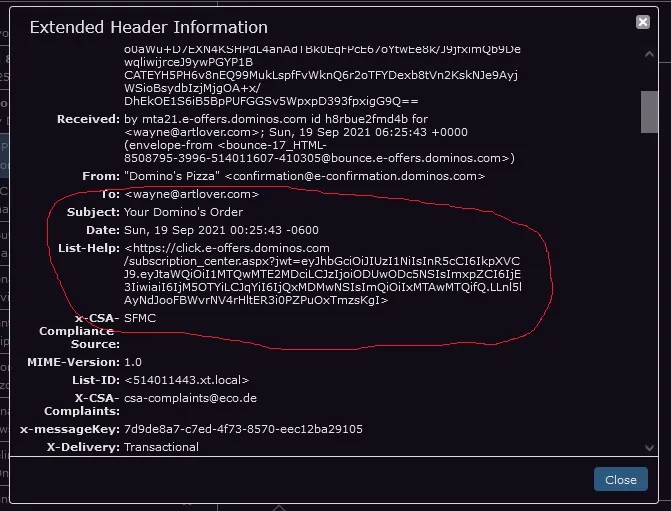Click the bounce envelope-from address

click(x=319, y=152)
